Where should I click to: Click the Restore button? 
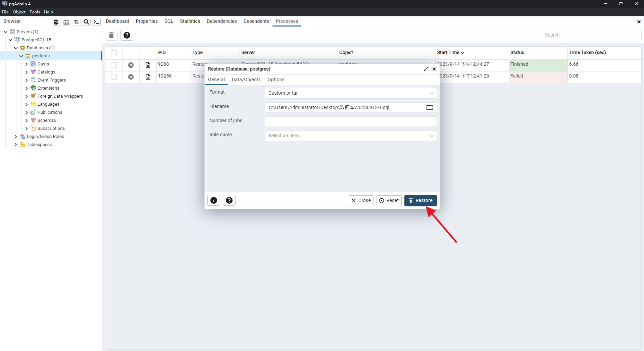pos(420,201)
